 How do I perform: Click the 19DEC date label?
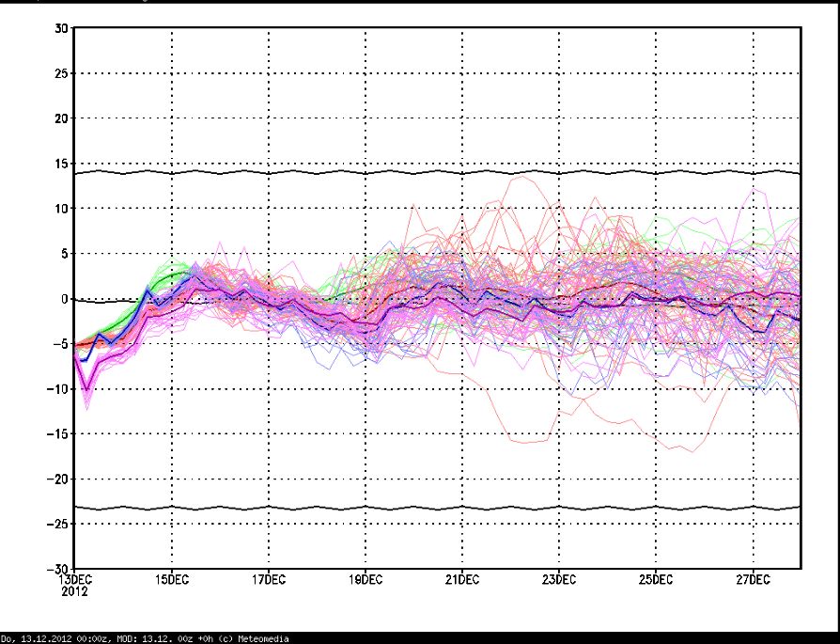coord(366,580)
